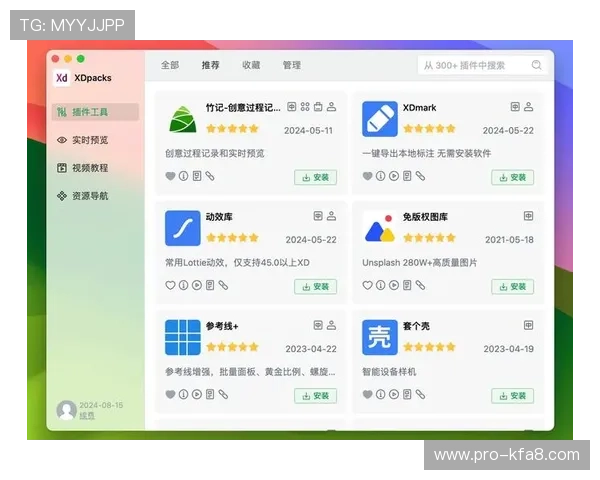Click the person icon on 动效库 card header
Viewport: 600px width, 480px height.
tap(331, 216)
